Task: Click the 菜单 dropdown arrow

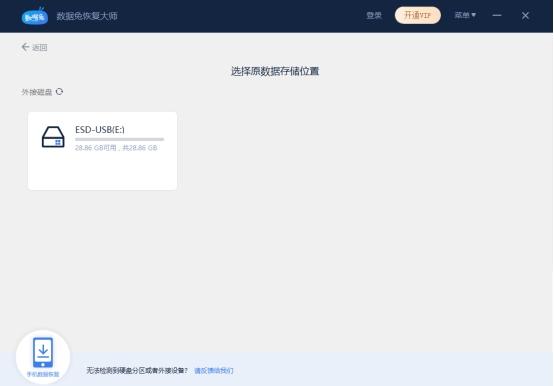Action: click(x=474, y=15)
